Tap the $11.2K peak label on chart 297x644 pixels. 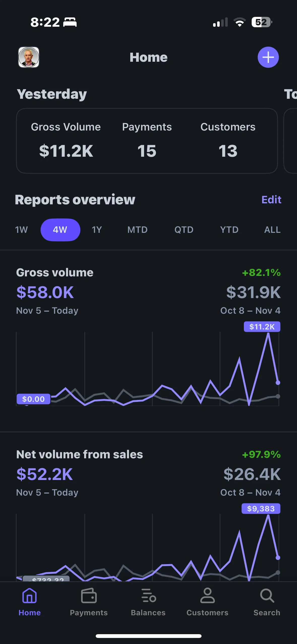click(x=262, y=327)
